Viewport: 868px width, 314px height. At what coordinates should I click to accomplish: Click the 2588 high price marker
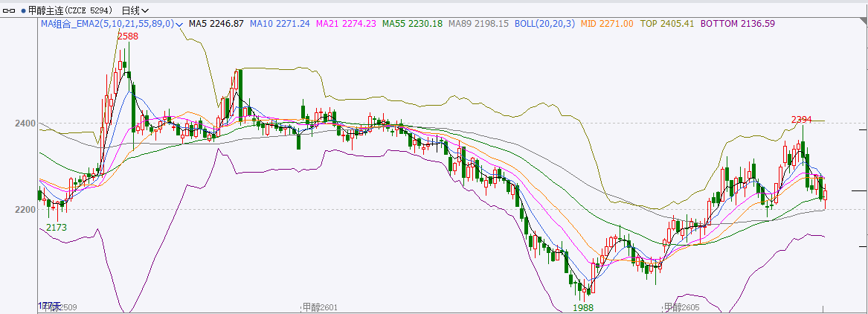tap(128, 36)
